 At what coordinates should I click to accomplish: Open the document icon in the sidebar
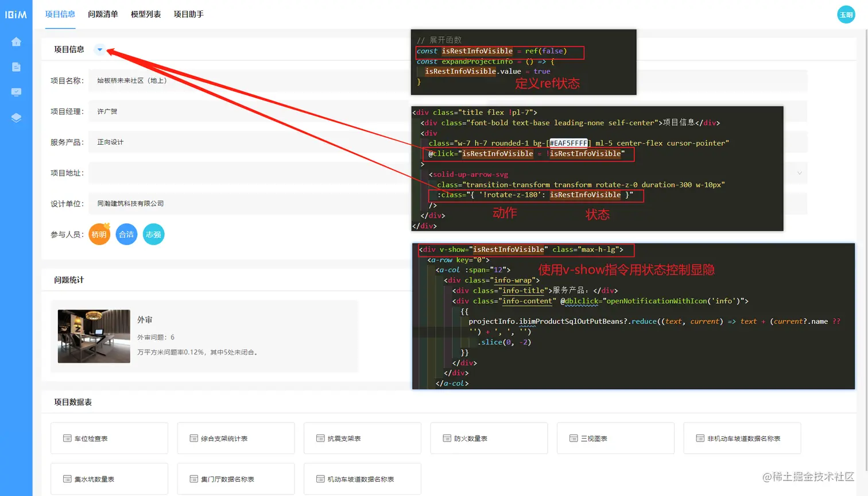point(16,67)
